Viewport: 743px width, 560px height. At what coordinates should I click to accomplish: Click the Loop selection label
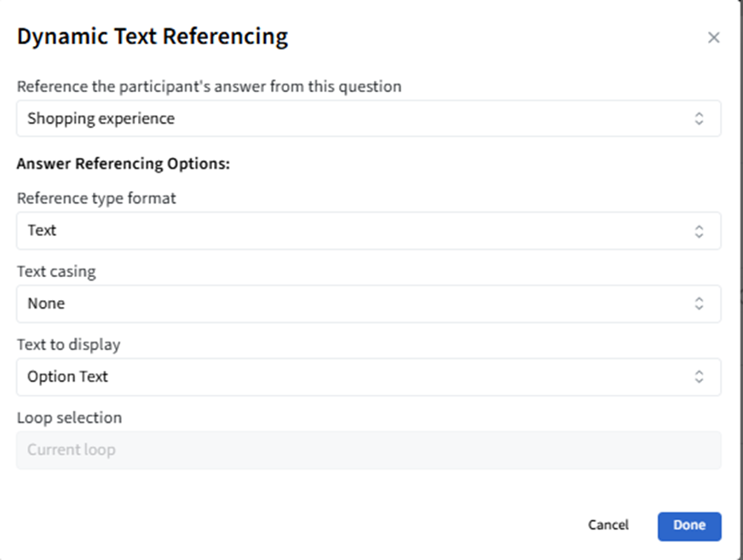69,418
